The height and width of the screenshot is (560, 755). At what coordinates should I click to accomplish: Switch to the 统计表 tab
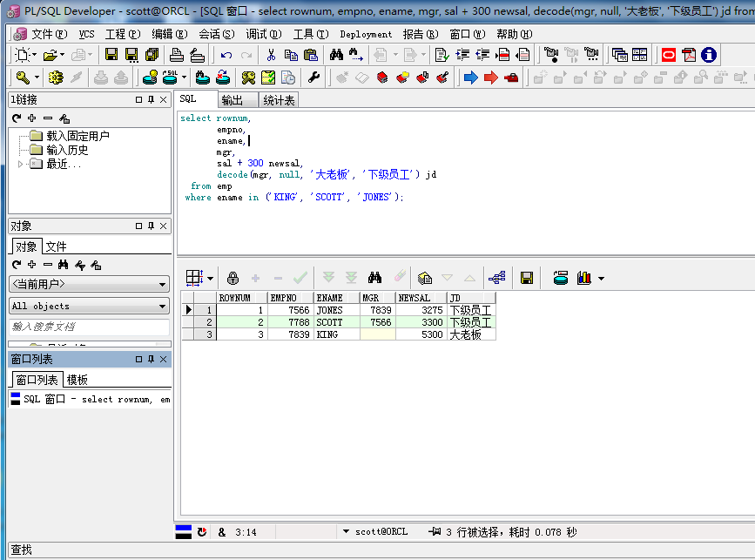(x=279, y=100)
